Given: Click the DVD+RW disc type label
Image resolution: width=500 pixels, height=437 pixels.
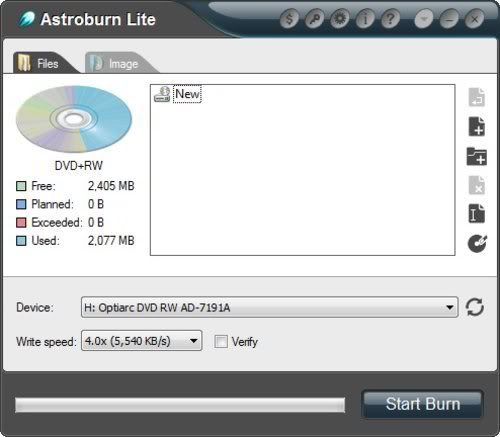Looking at the screenshot, I should tap(79, 165).
